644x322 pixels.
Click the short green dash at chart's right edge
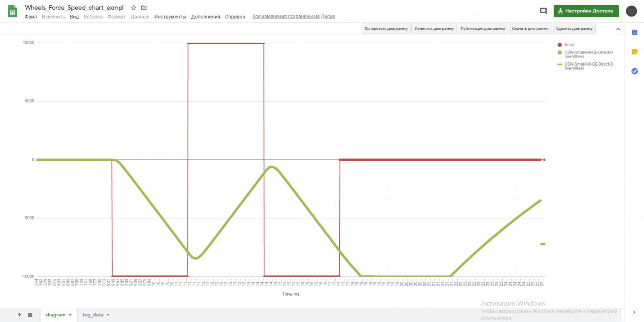pos(543,244)
